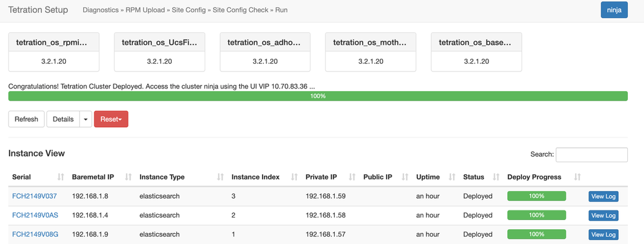This screenshot has width=644, height=244.
Task: Click baremetal IP 192.168.1.8
Action: pyautogui.click(x=90, y=196)
